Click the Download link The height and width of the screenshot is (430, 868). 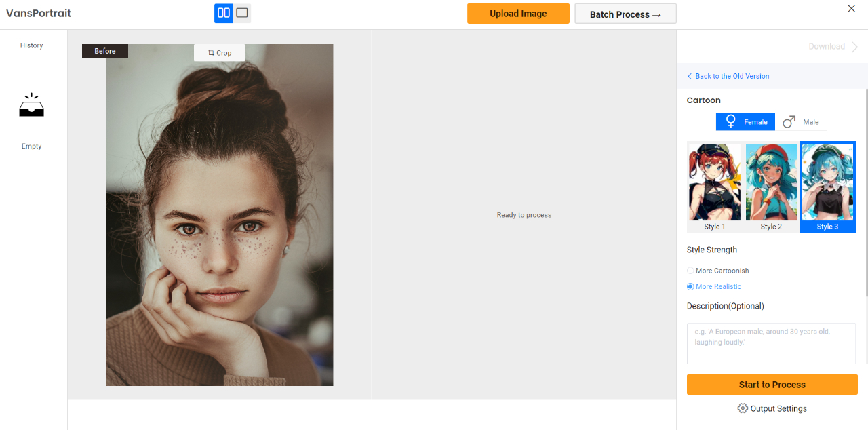[827, 46]
